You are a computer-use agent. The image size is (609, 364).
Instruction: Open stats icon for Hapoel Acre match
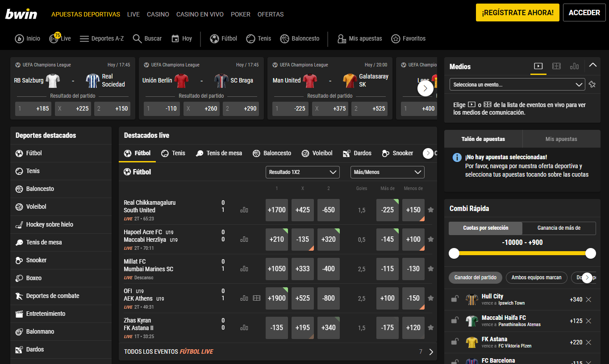244,240
